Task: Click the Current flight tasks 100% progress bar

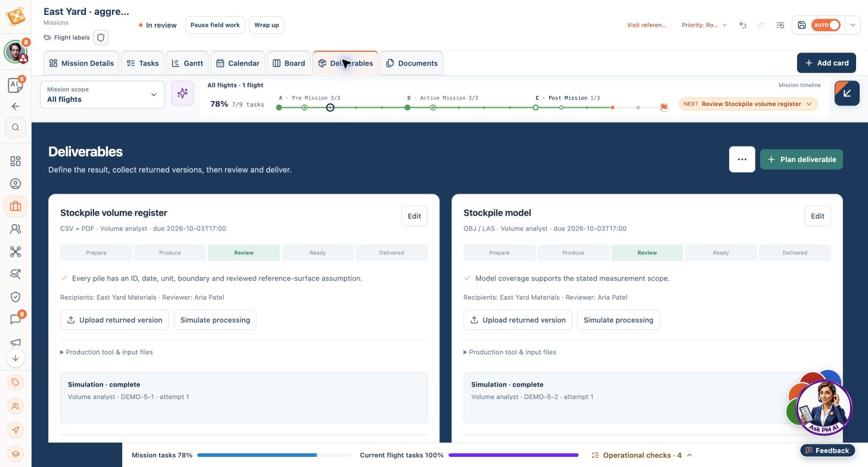Action: (513, 455)
